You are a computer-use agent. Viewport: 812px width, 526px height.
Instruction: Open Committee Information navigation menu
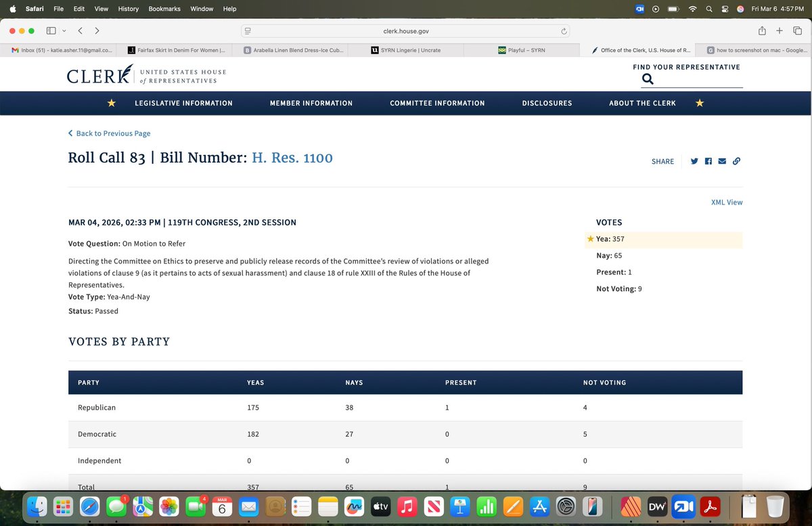[437, 103]
